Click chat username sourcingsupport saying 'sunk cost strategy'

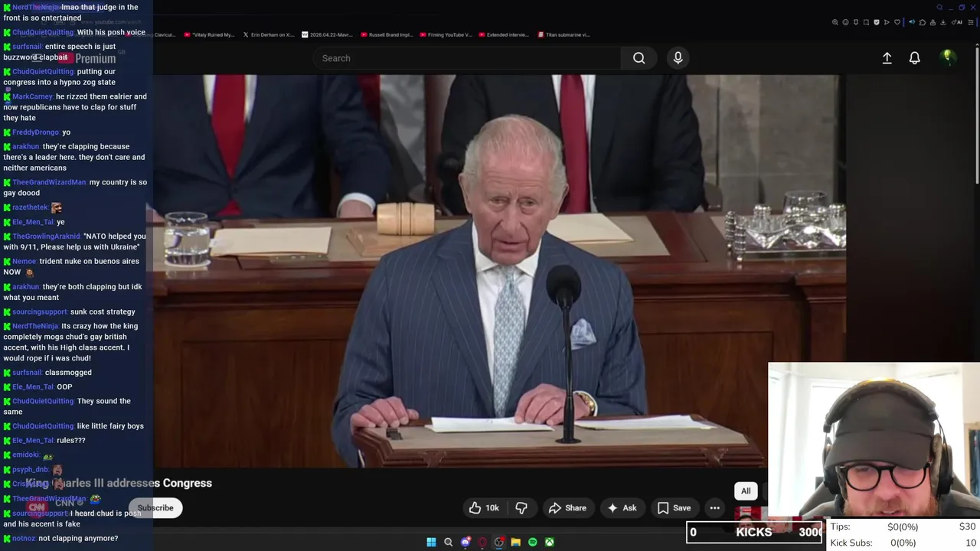[x=40, y=311]
